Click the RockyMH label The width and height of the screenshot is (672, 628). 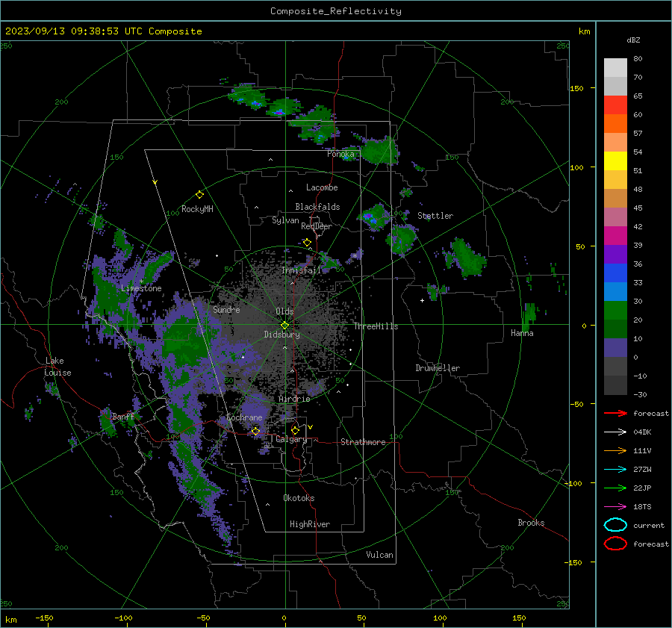click(x=197, y=209)
